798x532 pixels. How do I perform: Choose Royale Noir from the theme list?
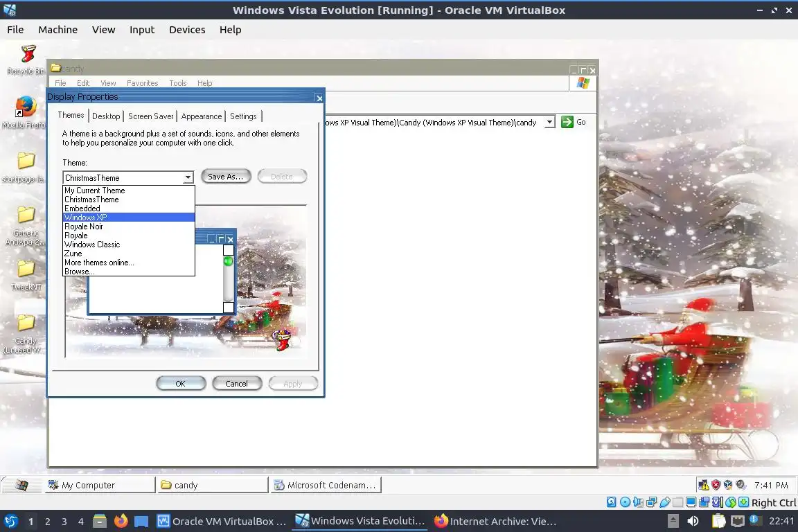129,227
